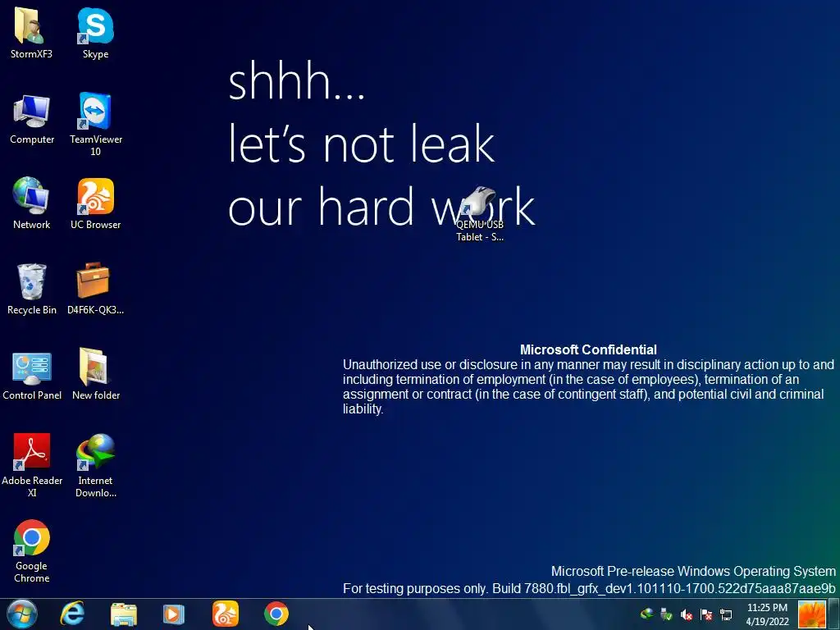
Task: Select the QEMU USB Tablet shortcut
Action: click(479, 214)
